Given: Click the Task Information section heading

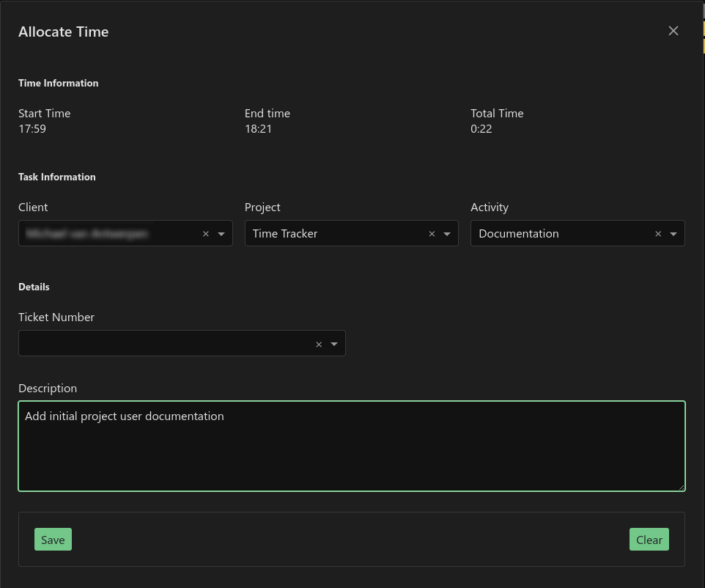Looking at the screenshot, I should (56, 177).
